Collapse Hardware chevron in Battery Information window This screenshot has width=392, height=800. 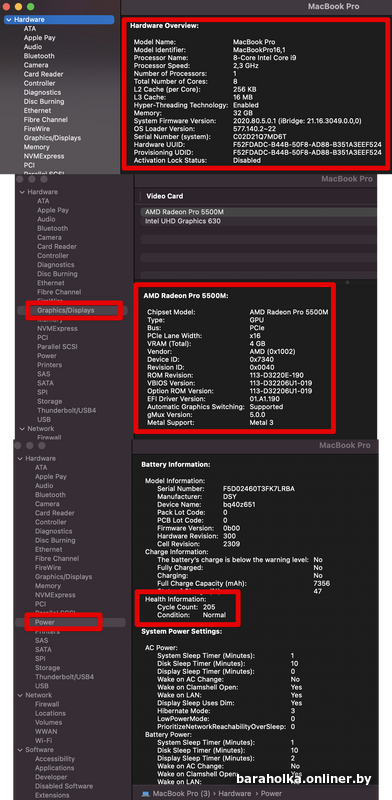(20, 458)
